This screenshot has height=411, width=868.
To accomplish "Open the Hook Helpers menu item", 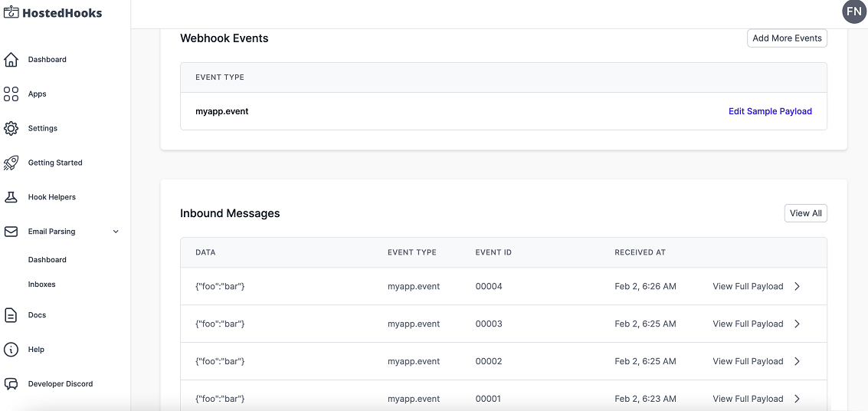I will 51,196.
